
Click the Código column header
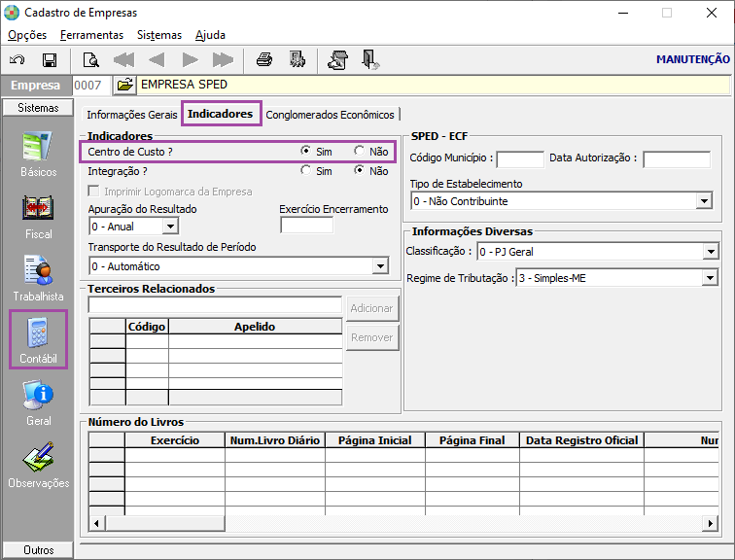click(147, 326)
